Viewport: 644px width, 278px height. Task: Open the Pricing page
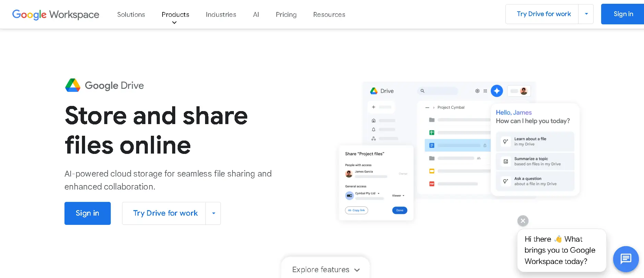coord(286,14)
